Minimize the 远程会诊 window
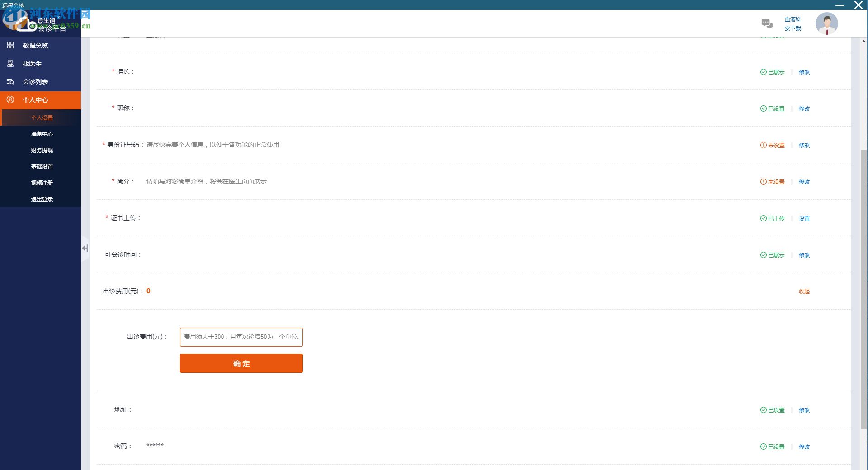Viewport: 868px width, 470px height. click(x=840, y=5)
